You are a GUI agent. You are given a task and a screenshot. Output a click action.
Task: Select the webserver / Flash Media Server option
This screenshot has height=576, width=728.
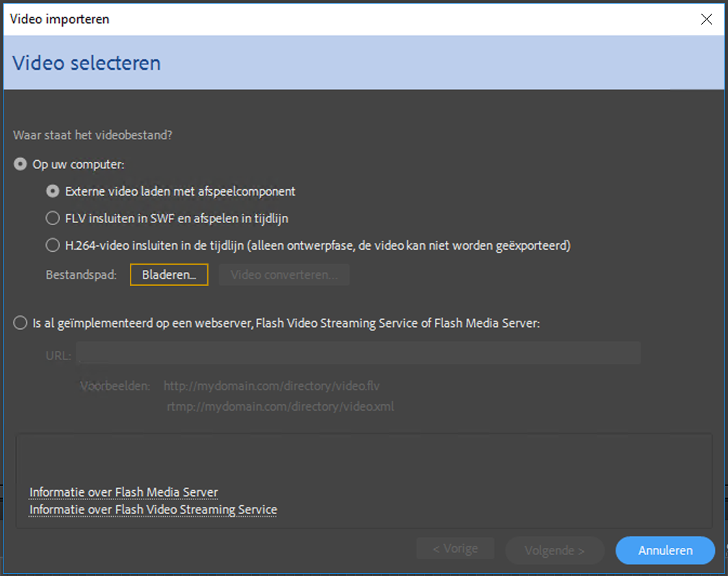click(20, 323)
